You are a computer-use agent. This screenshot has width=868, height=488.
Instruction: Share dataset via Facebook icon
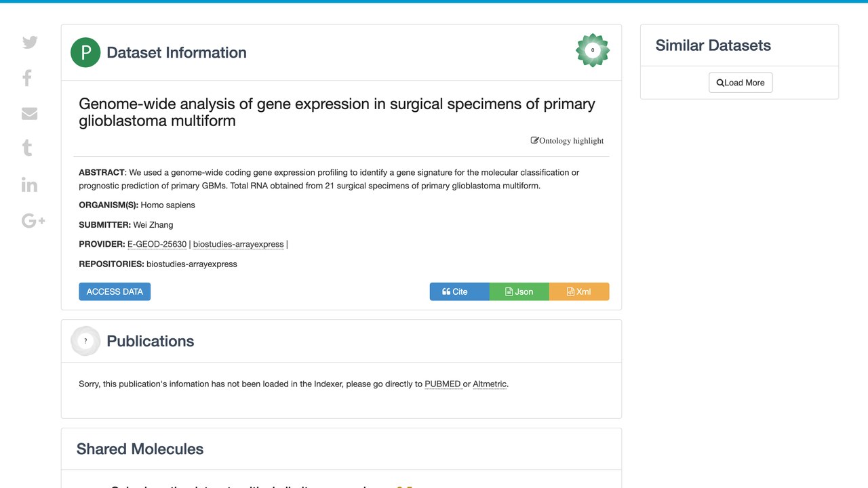[27, 78]
